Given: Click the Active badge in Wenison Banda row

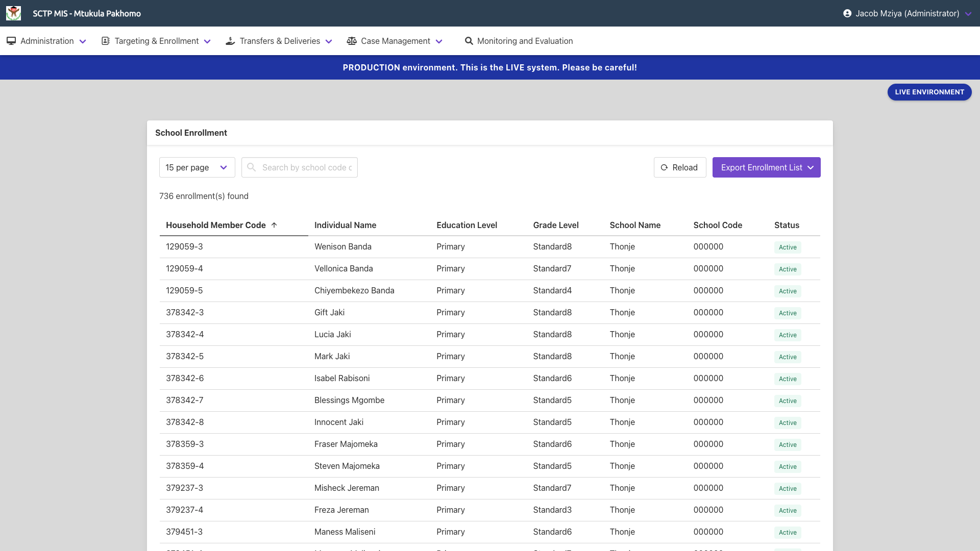Looking at the screenshot, I should pyautogui.click(x=788, y=247).
